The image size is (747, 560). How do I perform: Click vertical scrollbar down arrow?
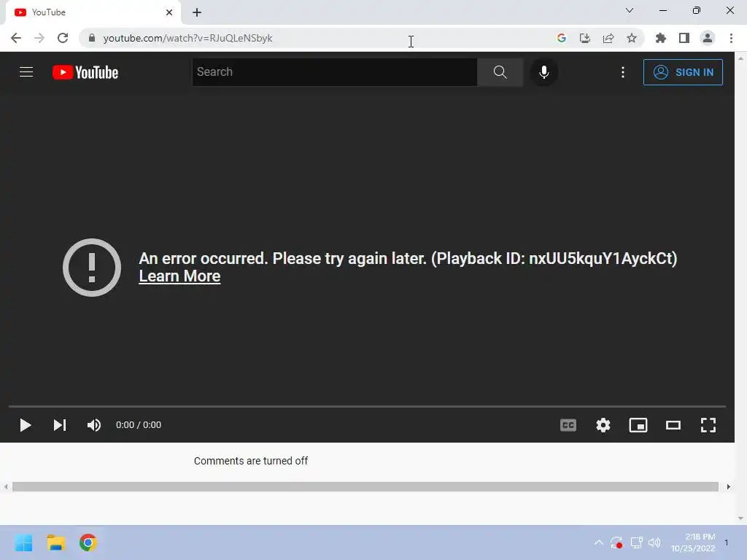click(740, 518)
